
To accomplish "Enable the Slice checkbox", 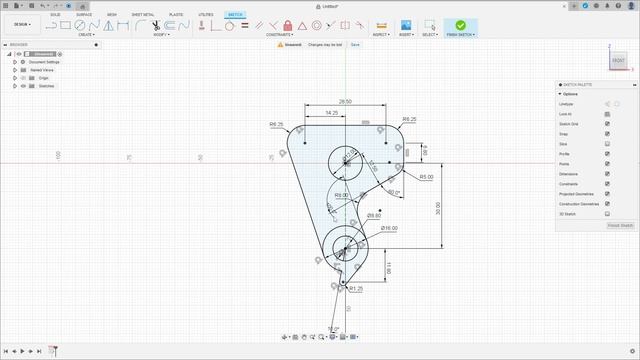I will [607, 144].
